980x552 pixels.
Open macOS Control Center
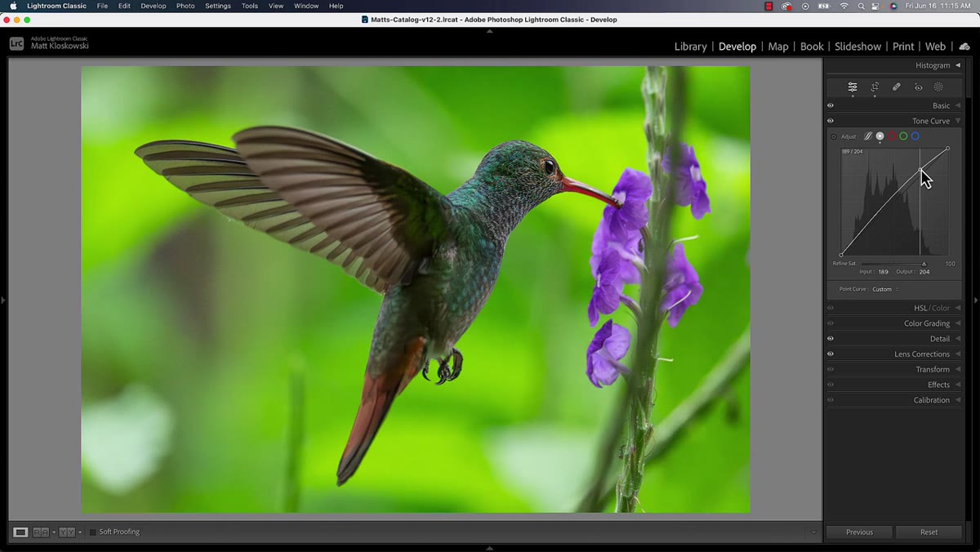(x=877, y=6)
